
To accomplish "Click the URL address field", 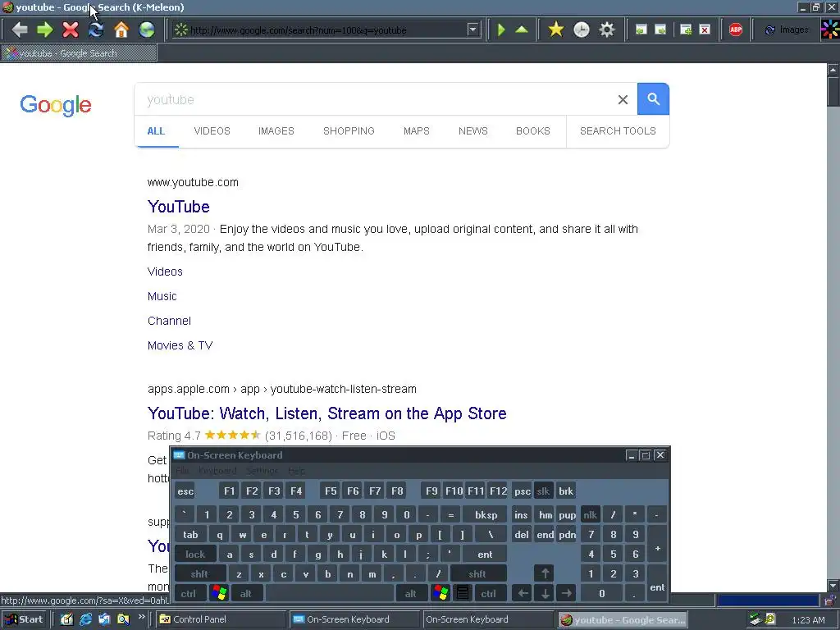I will (x=326, y=30).
